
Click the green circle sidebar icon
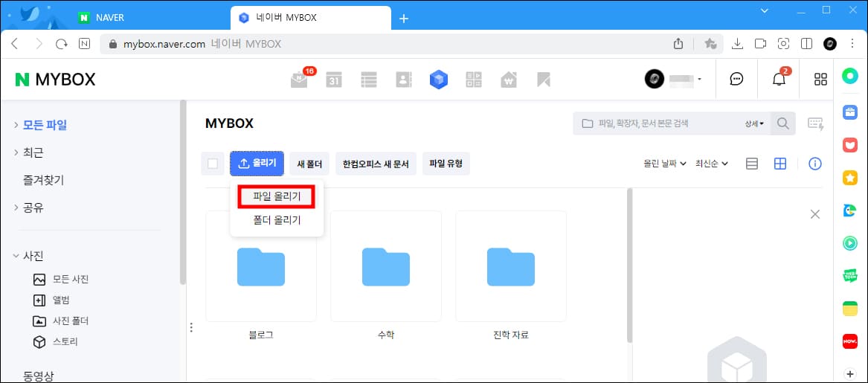[x=849, y=77]
